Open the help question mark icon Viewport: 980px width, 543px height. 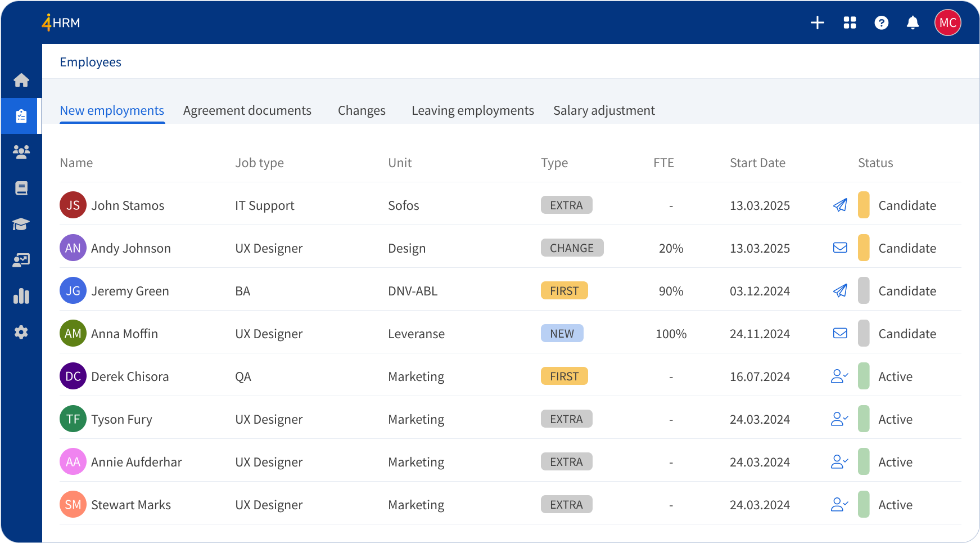(882, 23)
